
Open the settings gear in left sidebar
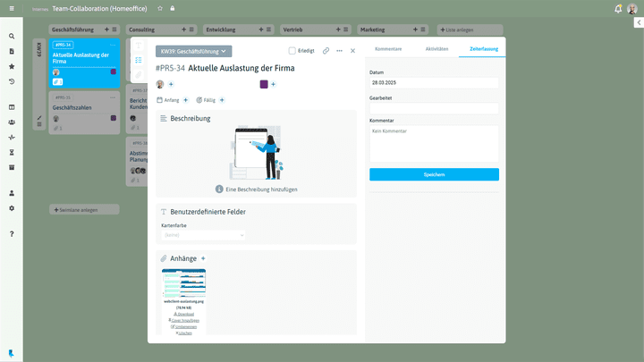click(x=12, y=208)
